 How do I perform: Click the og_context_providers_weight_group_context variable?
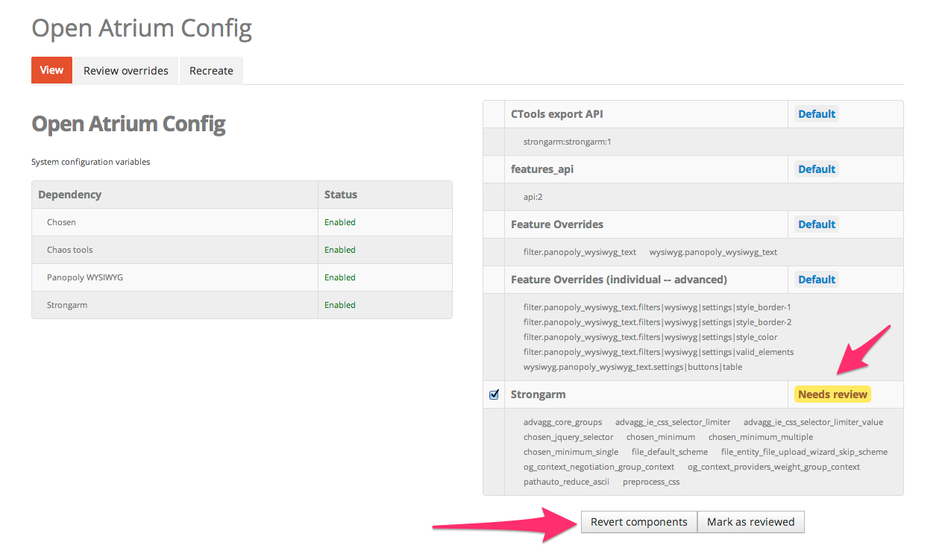tap(773, 467)
